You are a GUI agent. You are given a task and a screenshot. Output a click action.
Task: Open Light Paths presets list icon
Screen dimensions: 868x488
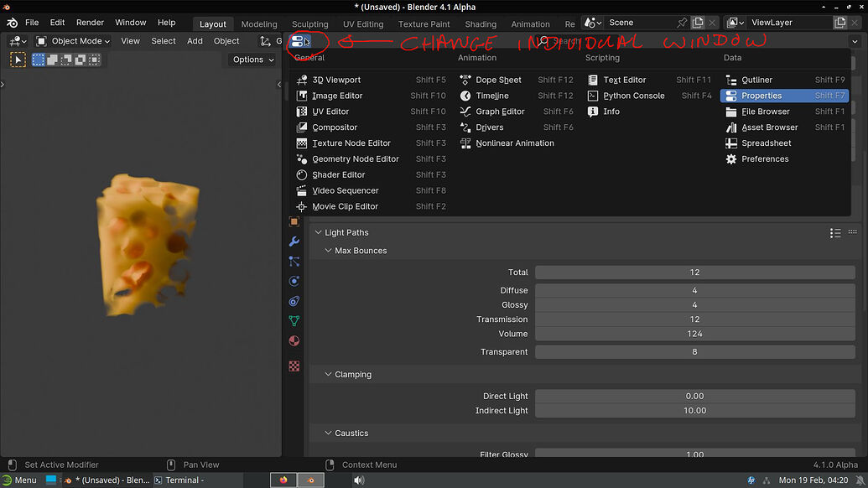[835, 233]
